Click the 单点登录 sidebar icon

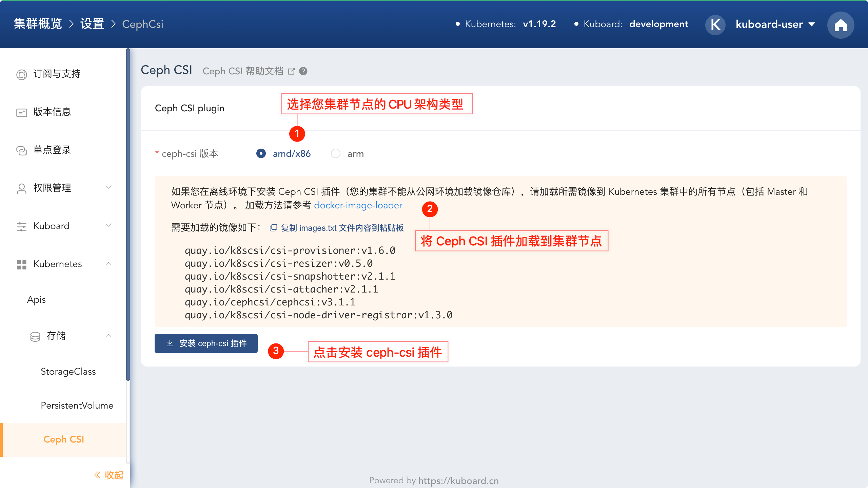point(22,150)
